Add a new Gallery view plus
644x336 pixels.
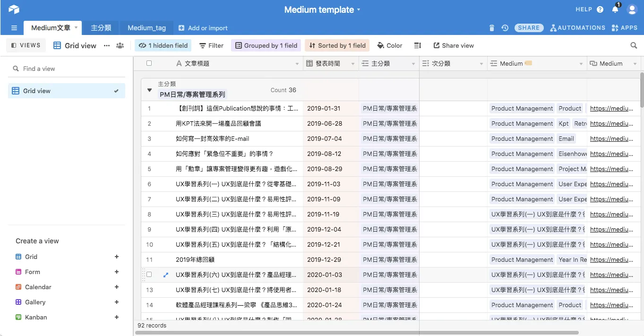pos(117,302)
